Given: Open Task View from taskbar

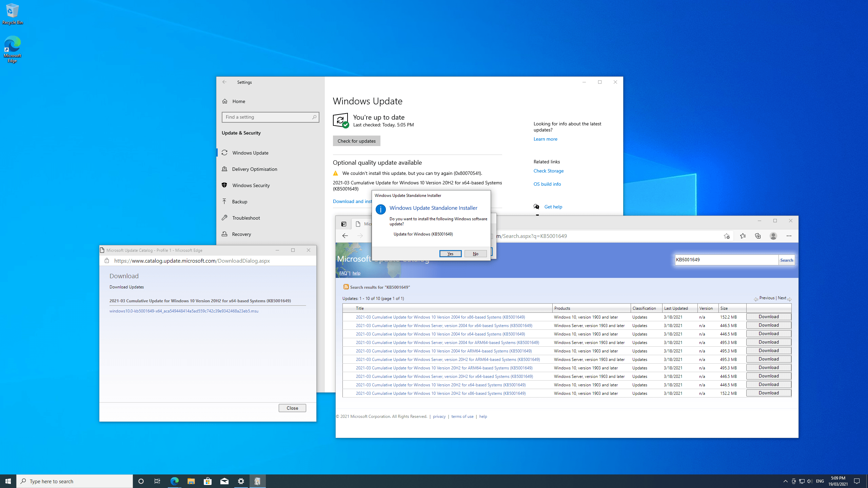Looking at the screenshot, I should pos(157,481).
